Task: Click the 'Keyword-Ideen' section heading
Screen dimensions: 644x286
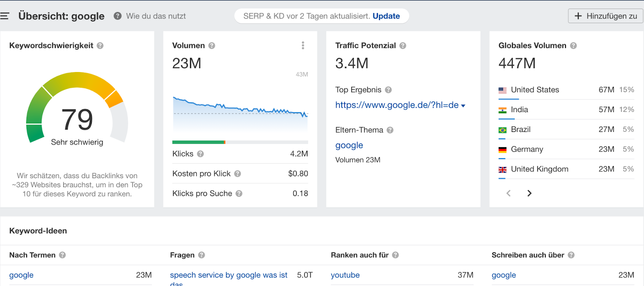Action: tap(38, 231)
